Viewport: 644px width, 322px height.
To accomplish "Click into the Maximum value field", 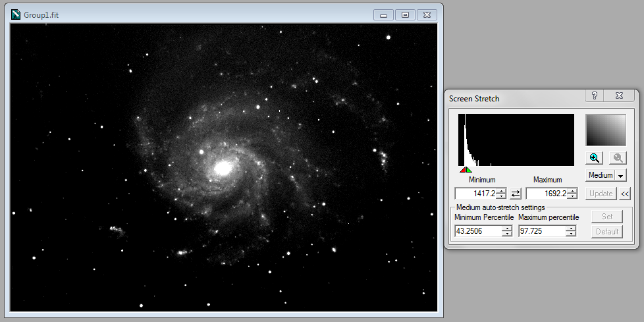I will (547, 194).
